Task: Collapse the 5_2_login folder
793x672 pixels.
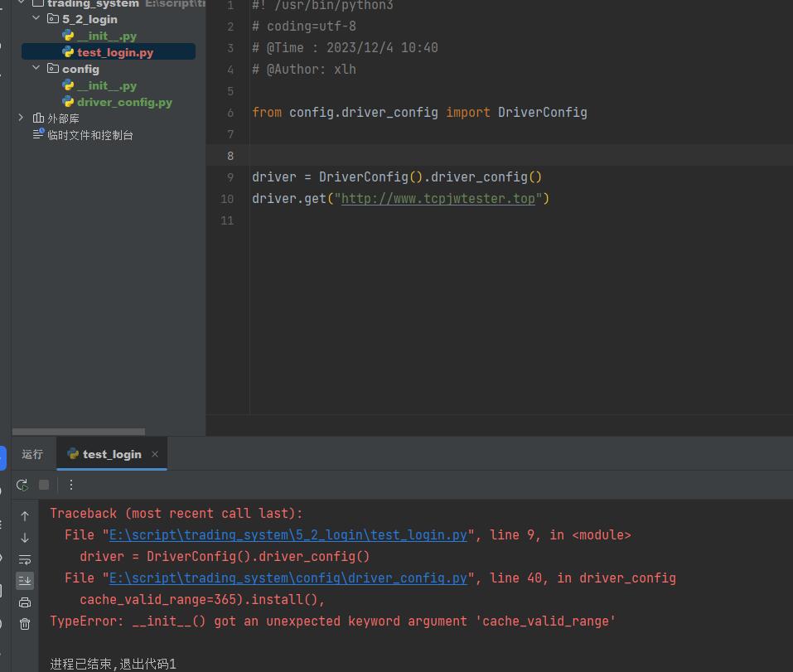Action: pos(36,18)
